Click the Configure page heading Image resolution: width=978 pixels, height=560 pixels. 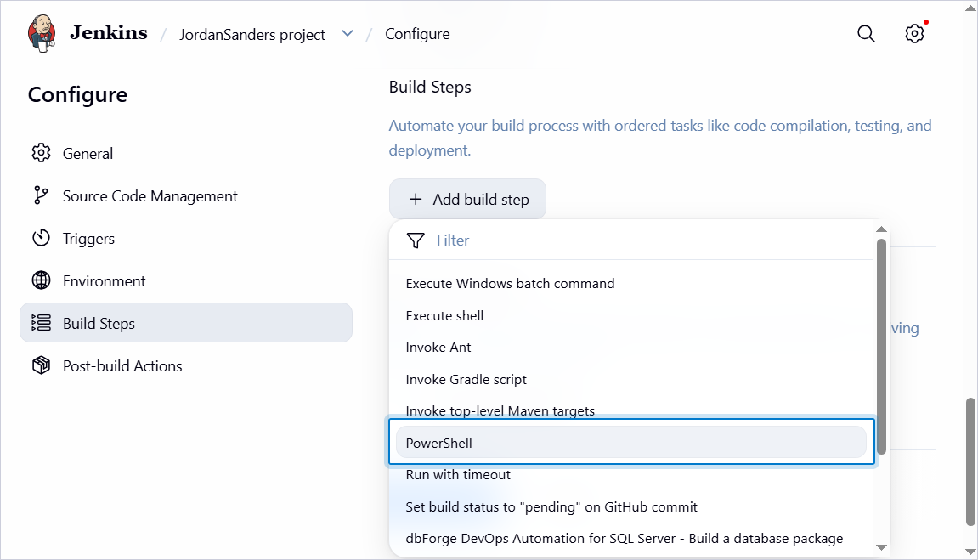tap(77, 95)
